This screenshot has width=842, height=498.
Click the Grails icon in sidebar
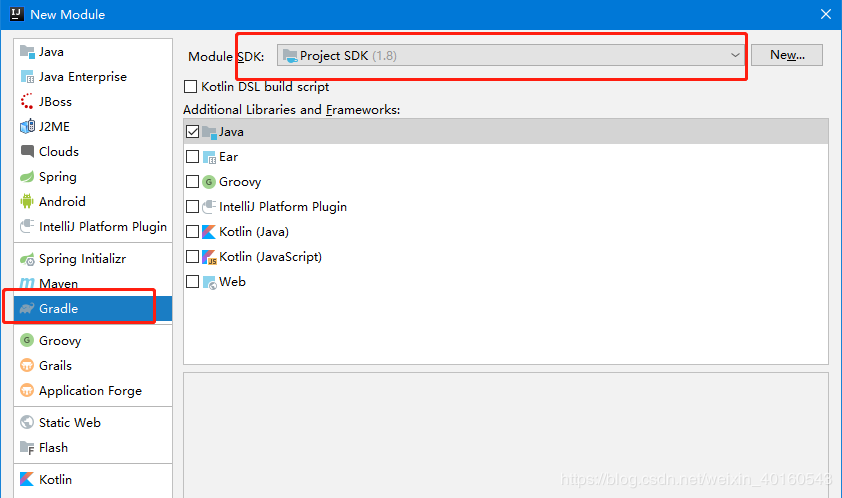[x=27, y=365]
